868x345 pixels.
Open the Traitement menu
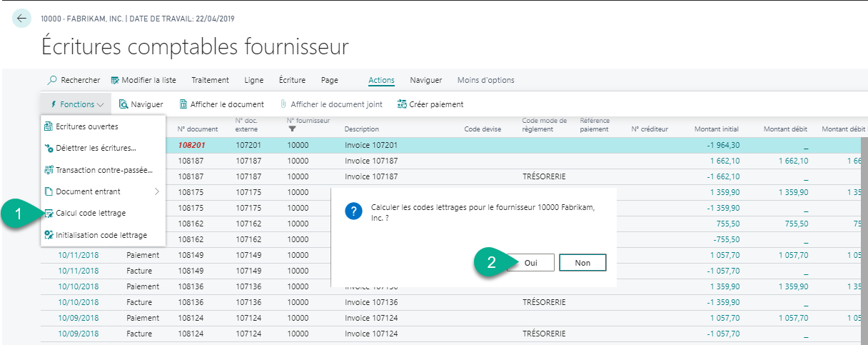click(210, 80)
